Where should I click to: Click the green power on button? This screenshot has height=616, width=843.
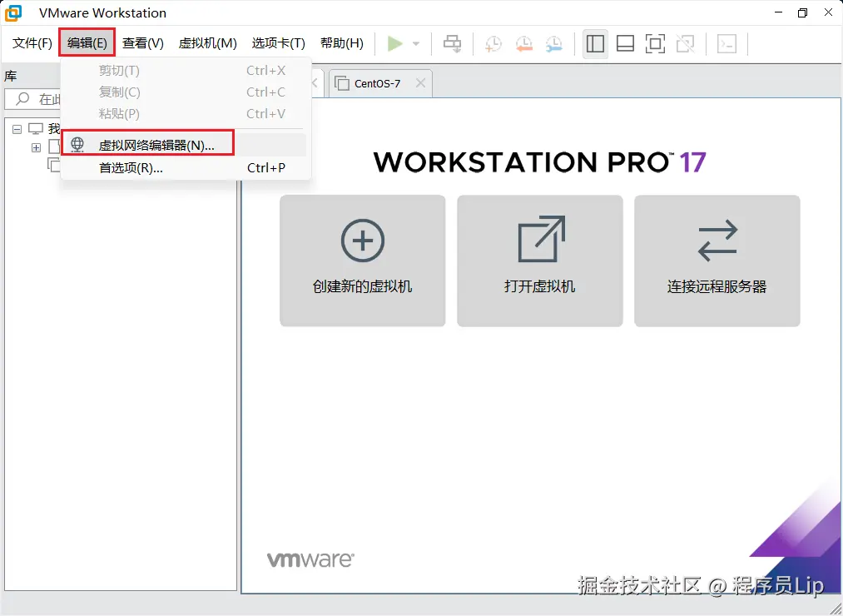pos(394,43)
